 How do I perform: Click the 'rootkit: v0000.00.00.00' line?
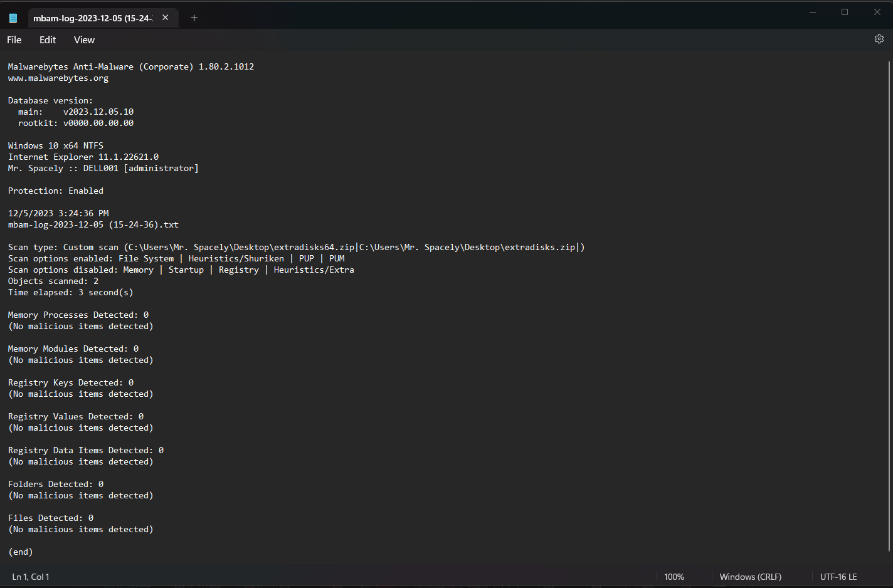click(76, 123)
